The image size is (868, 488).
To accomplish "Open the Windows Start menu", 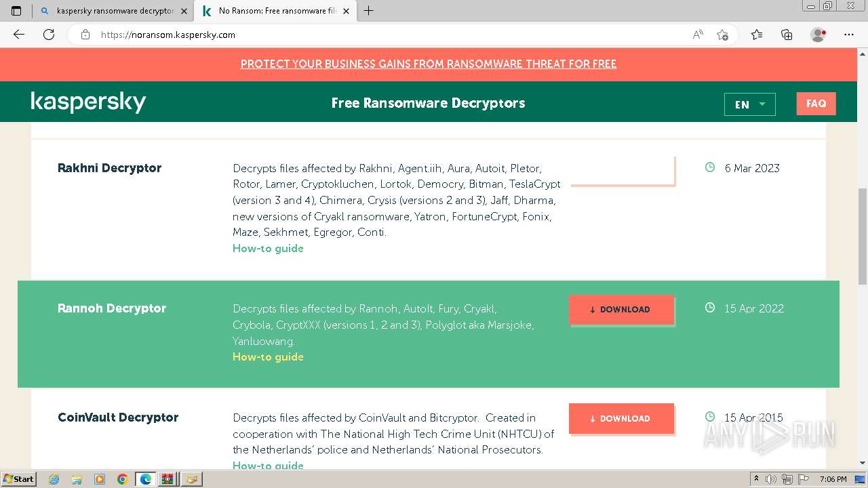I will point(18,479).
